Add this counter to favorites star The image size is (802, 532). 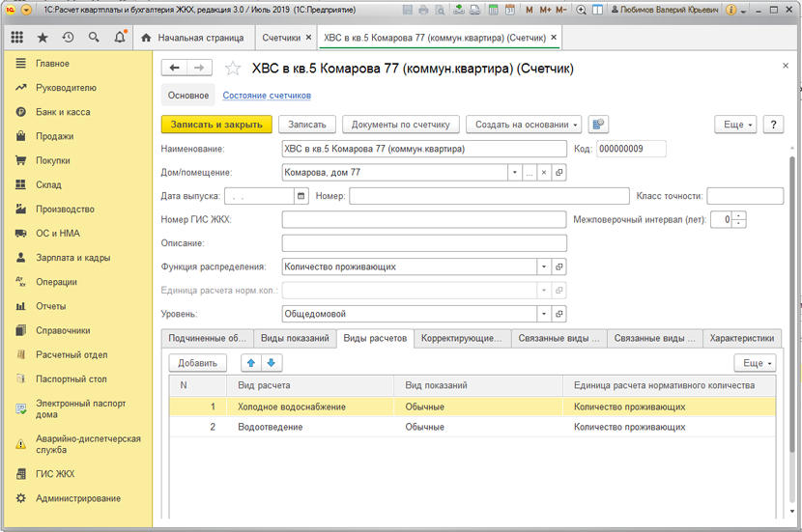(x=232, y=69)
